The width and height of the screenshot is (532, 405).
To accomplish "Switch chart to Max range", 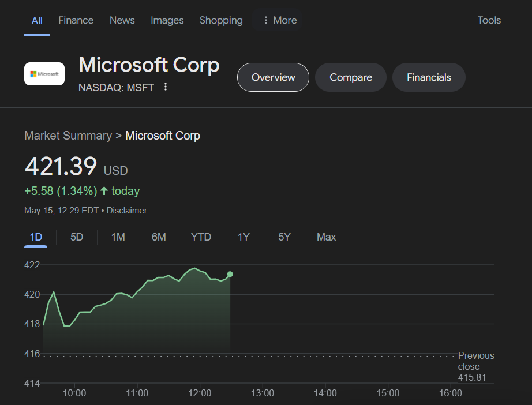I will point(326,237).
